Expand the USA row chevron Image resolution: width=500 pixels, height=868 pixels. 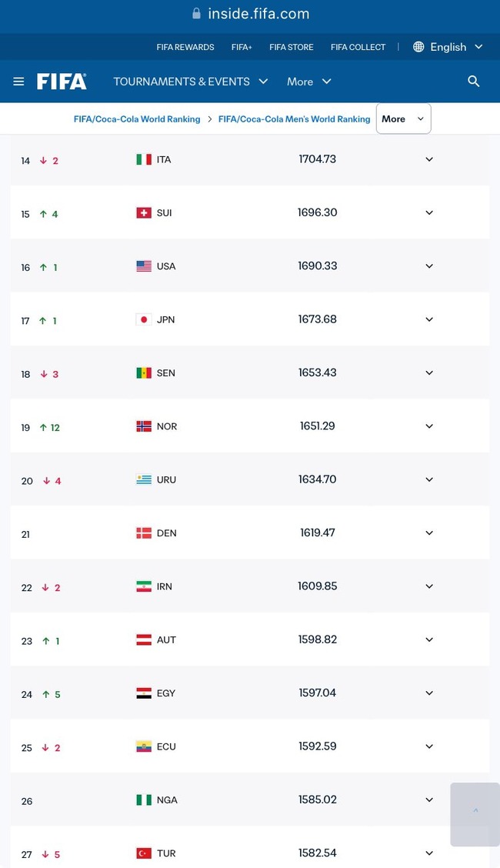click(x=429, y=266)
